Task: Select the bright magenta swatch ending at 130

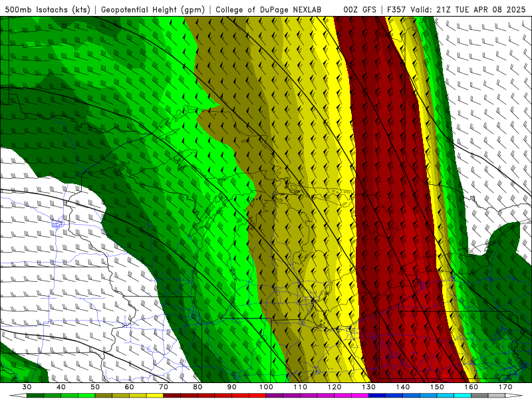Action: coord(360,395)
